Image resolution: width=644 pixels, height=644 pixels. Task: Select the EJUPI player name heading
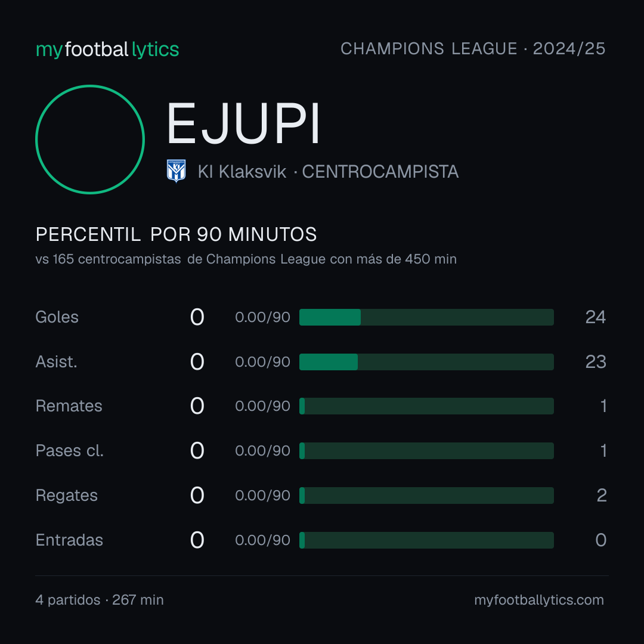click(x=243, y=123)
